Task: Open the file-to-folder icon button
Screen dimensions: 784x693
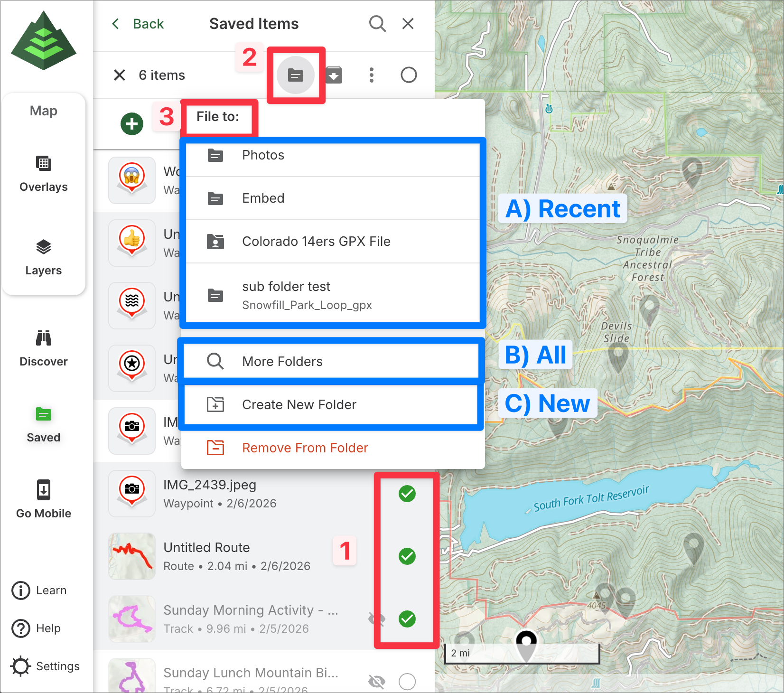Action: (x=296, y=75)
